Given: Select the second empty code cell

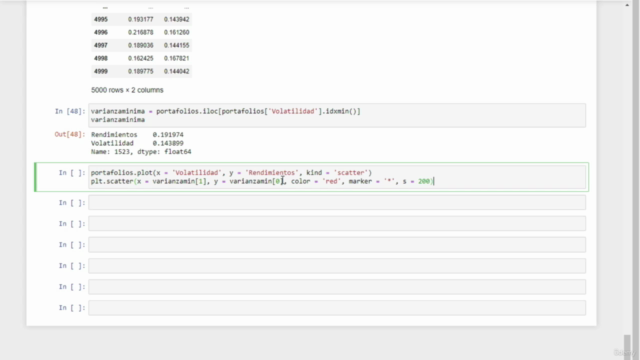Looking at the screenshot, I should [x=337, y=224].
